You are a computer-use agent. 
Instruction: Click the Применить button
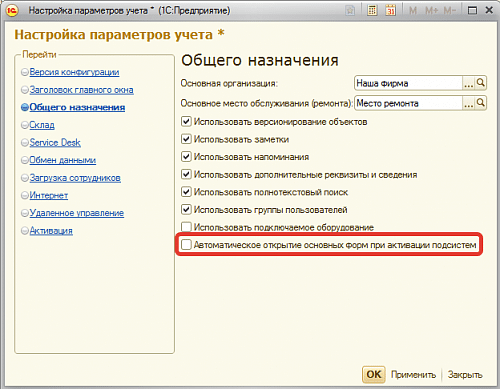pos(413,375)
